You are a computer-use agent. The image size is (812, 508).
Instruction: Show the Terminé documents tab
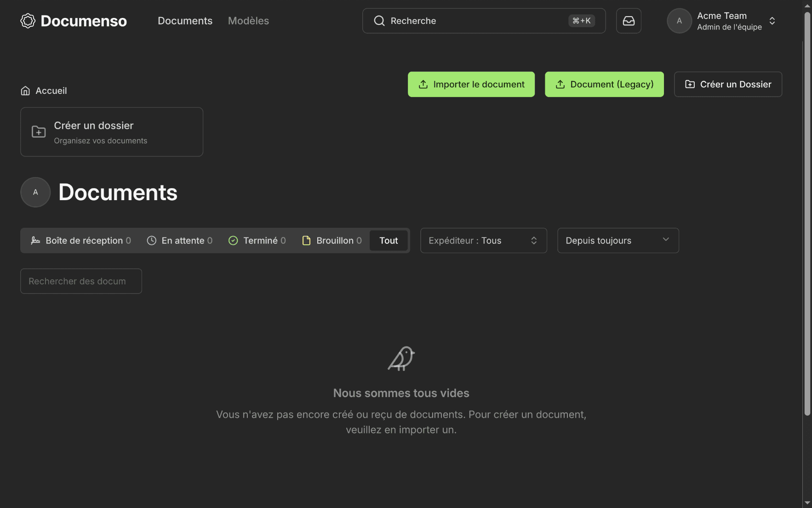pos(257,241)
